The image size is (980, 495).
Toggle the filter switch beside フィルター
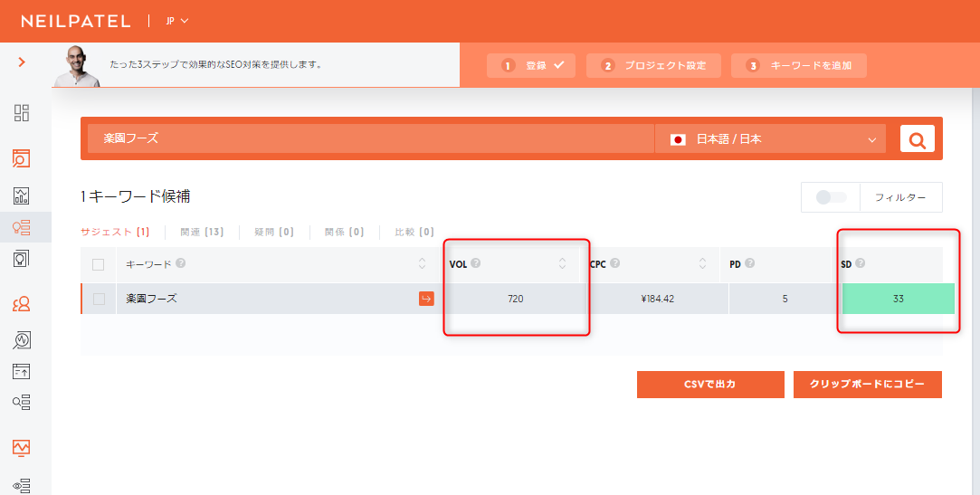pyautogui.click(x=832, y=197)
